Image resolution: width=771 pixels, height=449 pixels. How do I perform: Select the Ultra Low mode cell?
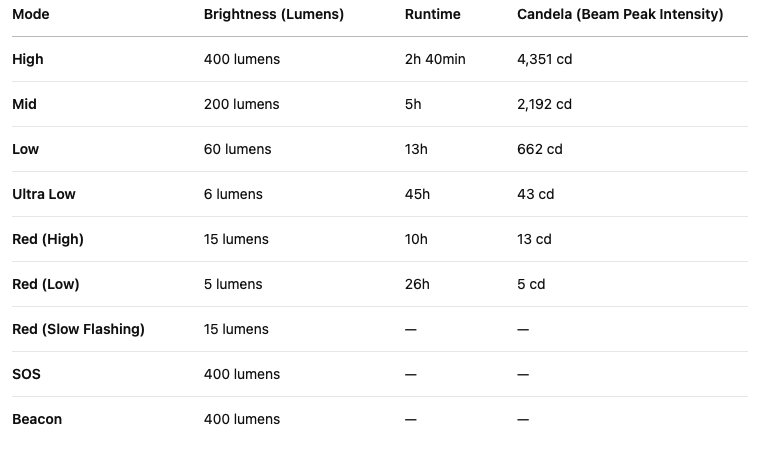click(x=44, y=194)
